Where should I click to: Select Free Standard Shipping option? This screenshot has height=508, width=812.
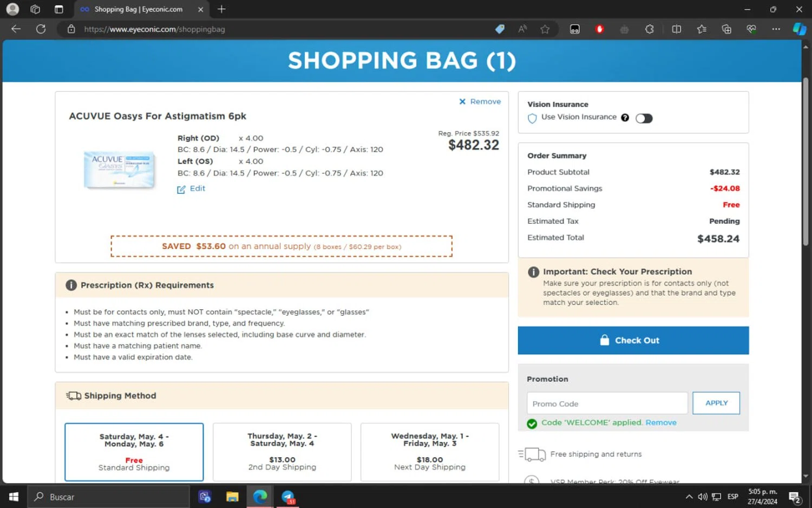point(134,452)
